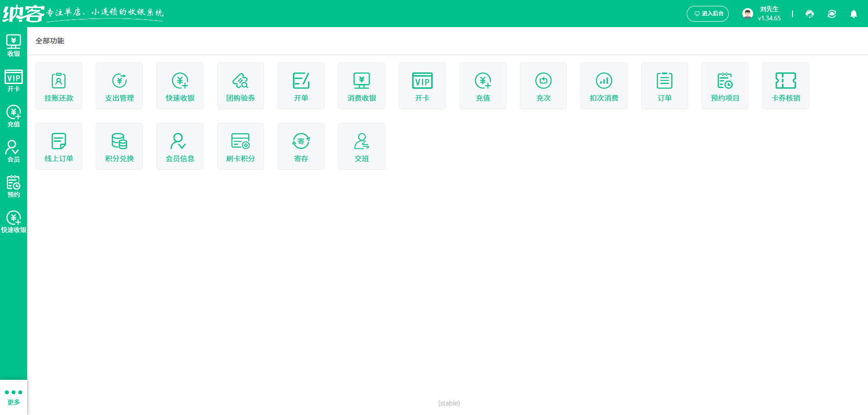Open the 订单 function tile

click(x=665, y=86)
